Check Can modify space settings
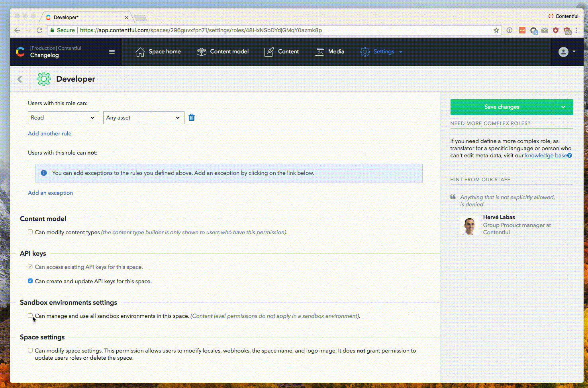 tap(30, 350)
